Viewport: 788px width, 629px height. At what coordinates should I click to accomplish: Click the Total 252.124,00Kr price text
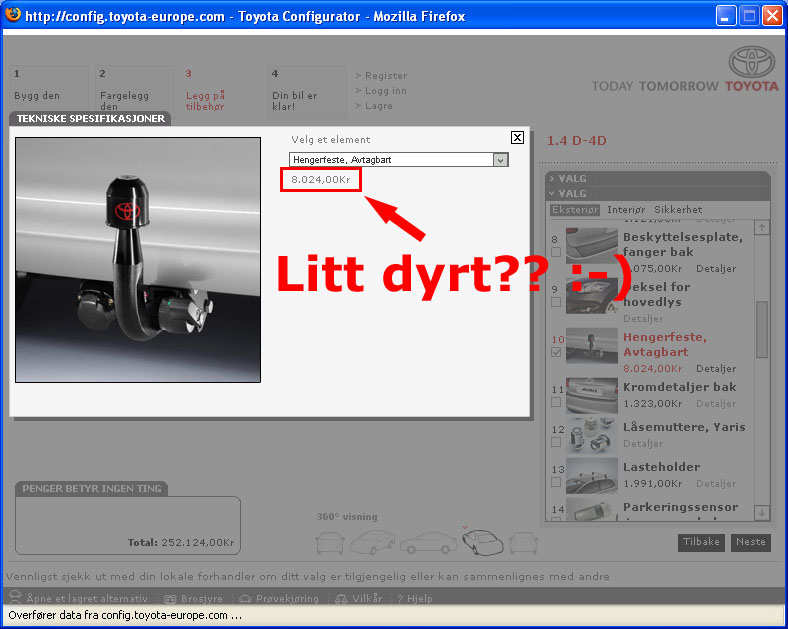[181, 543]
